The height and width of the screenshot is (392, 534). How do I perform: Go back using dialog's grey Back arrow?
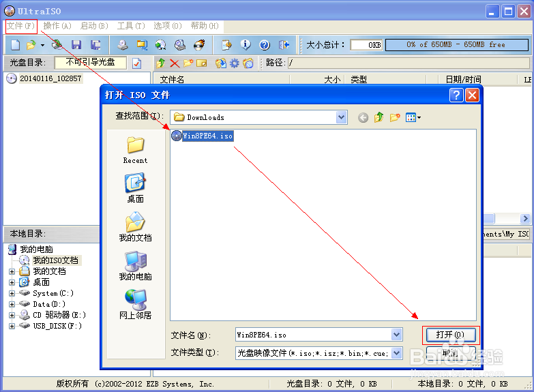click(x=363, y=118)
